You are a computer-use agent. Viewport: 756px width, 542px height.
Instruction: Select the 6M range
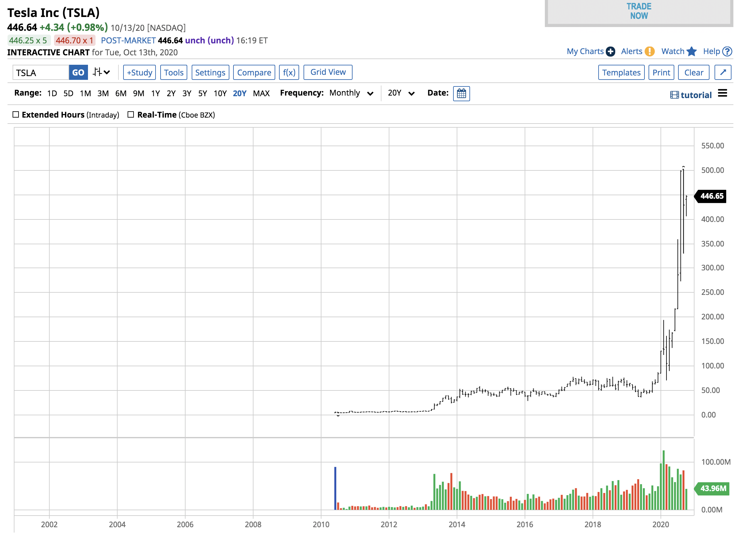tap(121, 93)
